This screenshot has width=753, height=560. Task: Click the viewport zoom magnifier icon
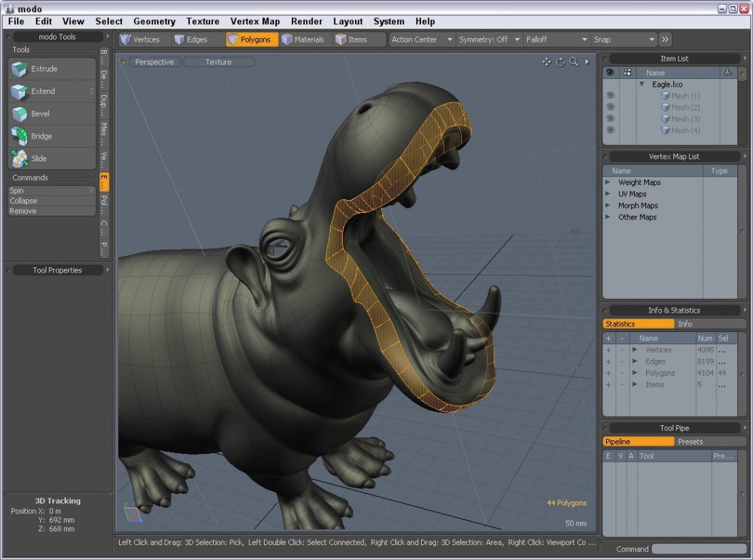tap(574, 62)
